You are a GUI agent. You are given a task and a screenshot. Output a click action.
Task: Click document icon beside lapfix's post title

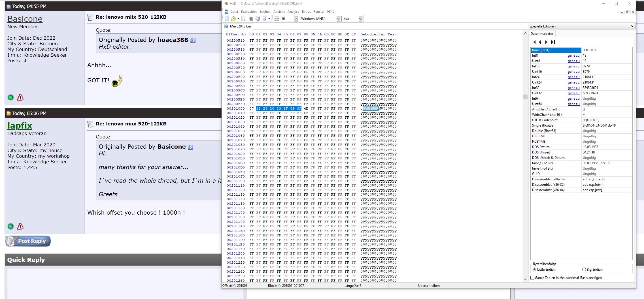tap(90, 124)
